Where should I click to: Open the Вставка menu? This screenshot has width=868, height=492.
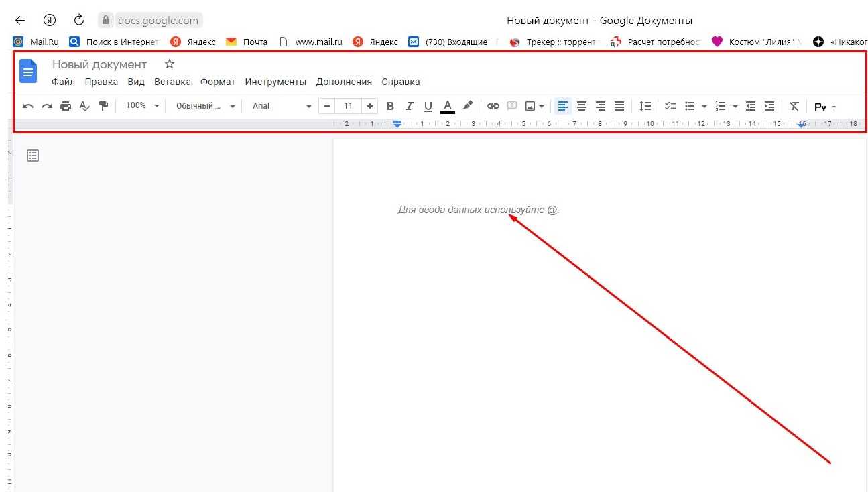tap(172, 82)
